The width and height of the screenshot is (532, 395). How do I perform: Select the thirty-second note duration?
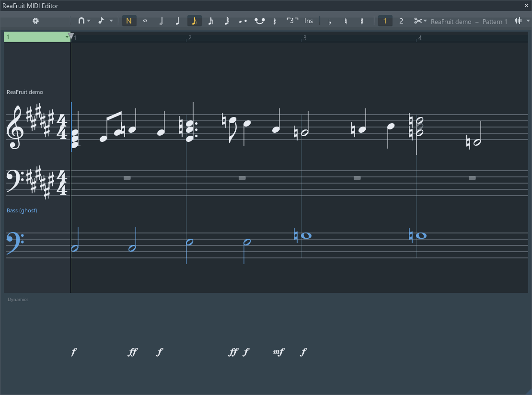click(x=227, y=21)
